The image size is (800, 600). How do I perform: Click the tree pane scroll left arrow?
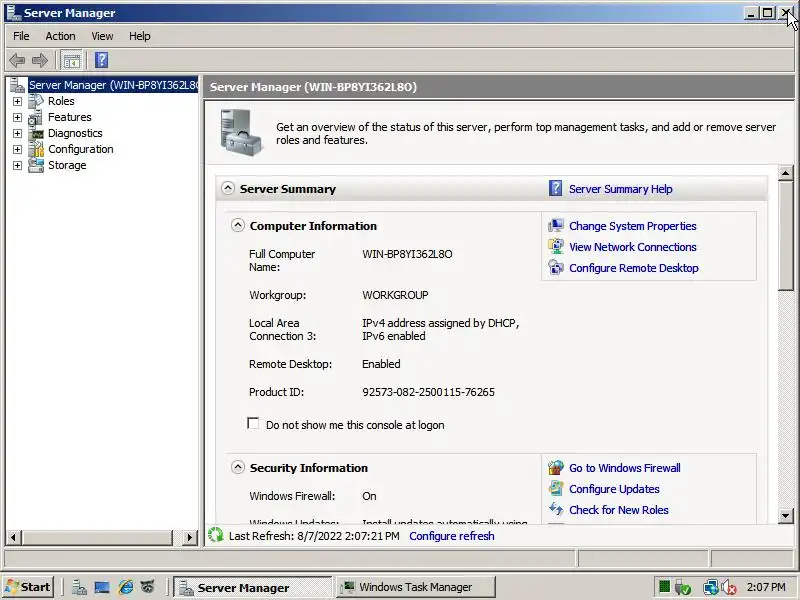[13, 537]
